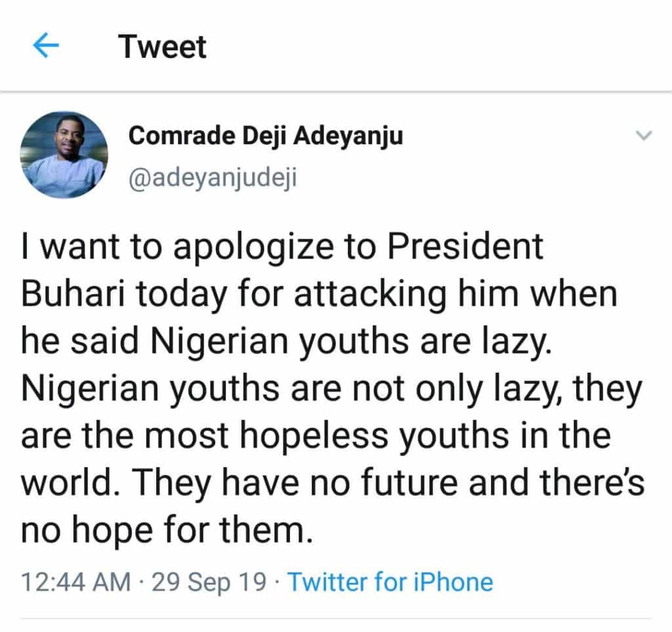Open the Twitter for iPhone link
The width and height of the screenshot is (672, 632).
[x=390, y=581]
